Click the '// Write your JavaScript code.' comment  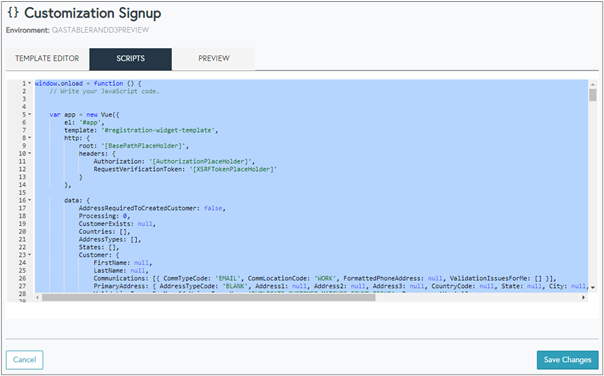(104, 91)
